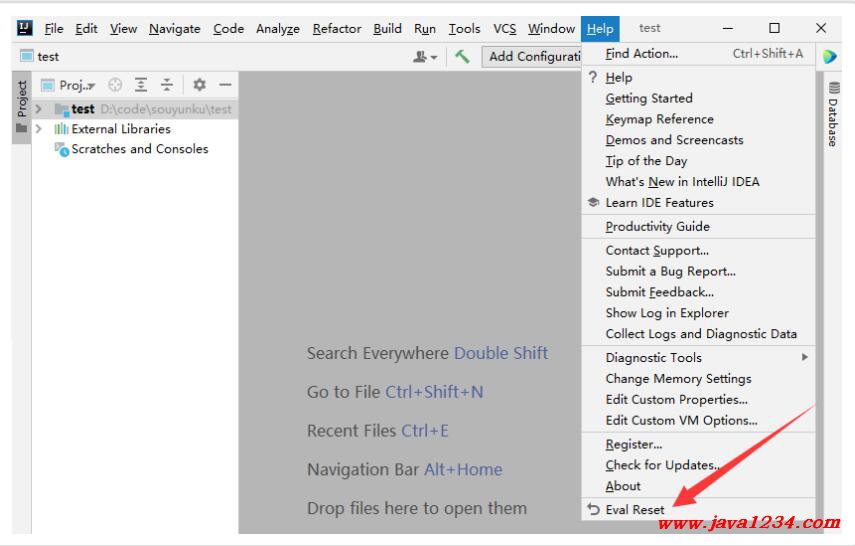Expand the External Libraries node
The image size is (855, 546).
pos(39,129)
